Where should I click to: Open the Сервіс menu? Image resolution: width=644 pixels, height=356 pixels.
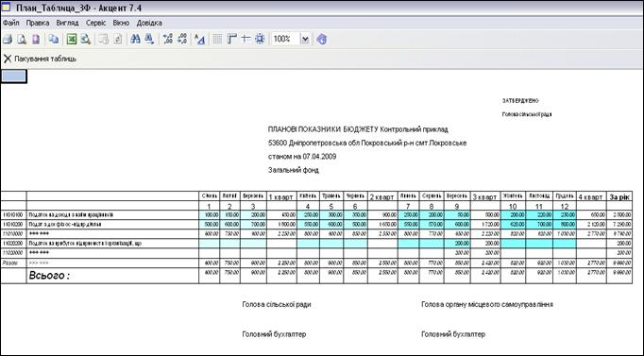click(95, 23)
